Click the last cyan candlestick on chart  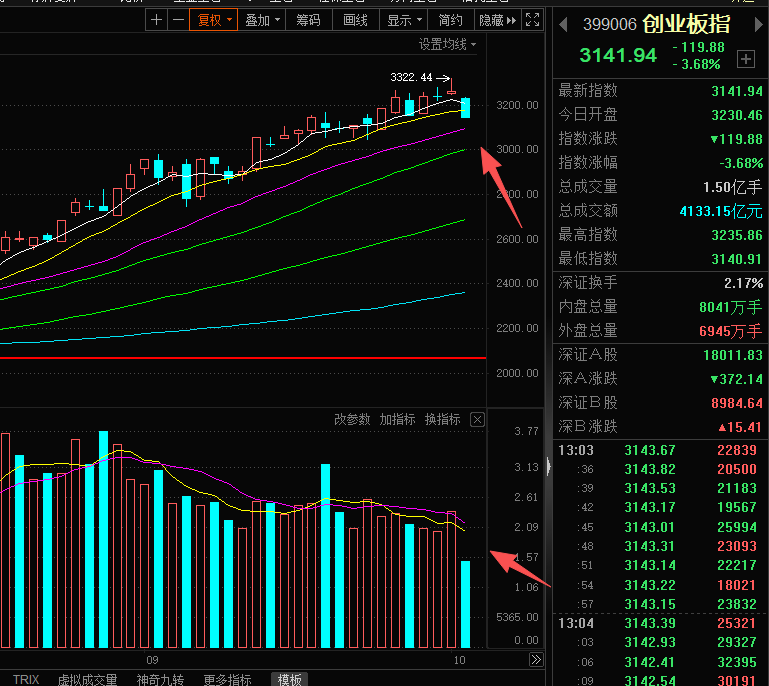click(465, 107)
